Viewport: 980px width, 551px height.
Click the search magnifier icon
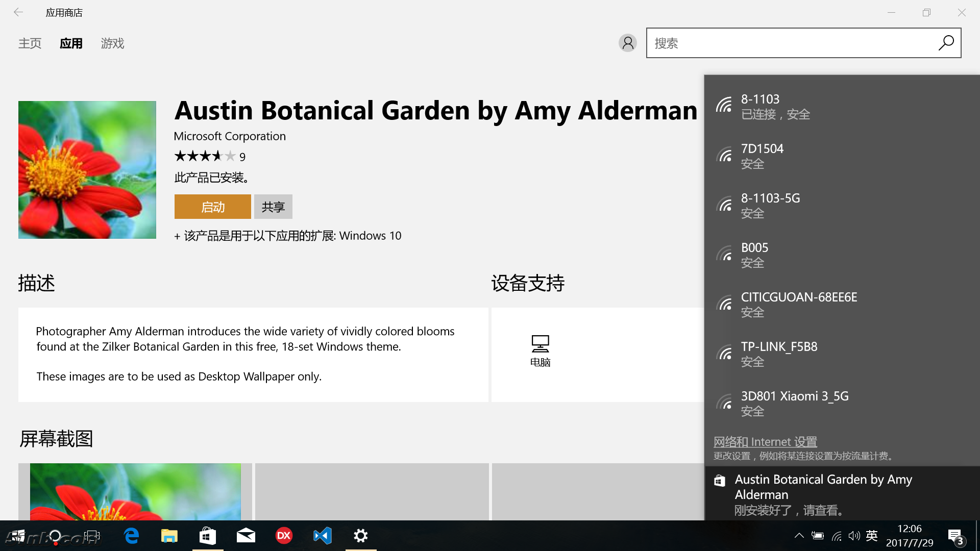click(946, 43)
